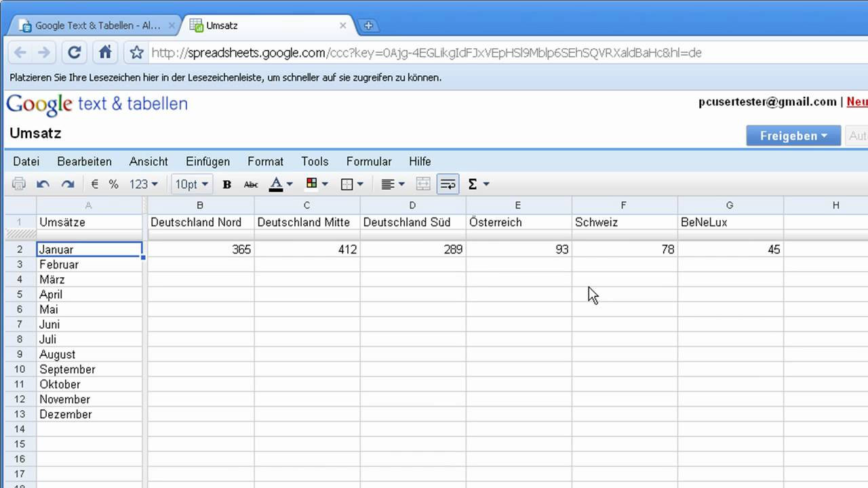Bookmark page with star icon
Image resolution: width=868 pixels, height=488 pixels.
pyautogui.click(x=136, y=52)
